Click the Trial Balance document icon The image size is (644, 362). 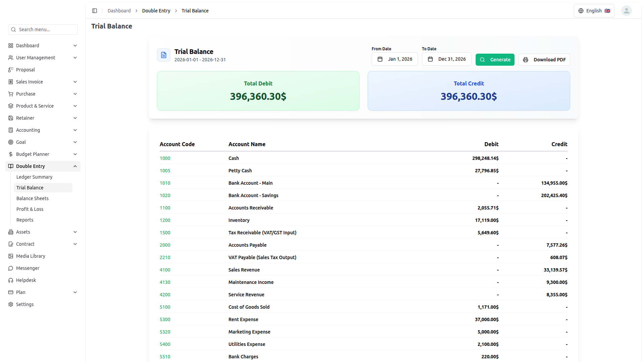[164, 55]
